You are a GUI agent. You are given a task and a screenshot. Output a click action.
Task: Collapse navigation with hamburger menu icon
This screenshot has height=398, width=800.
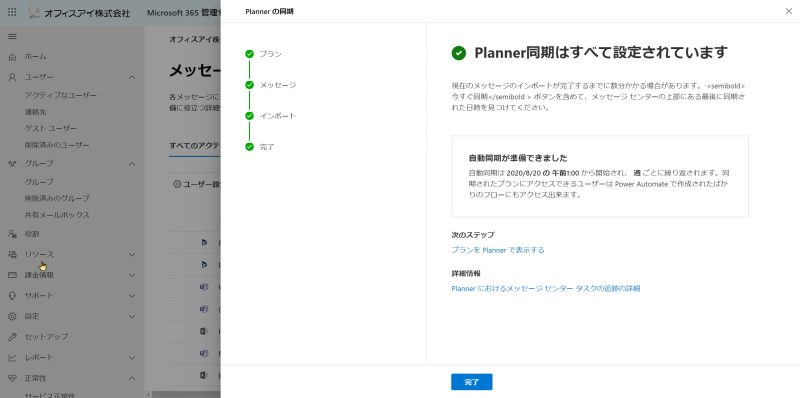click(12, 37)
